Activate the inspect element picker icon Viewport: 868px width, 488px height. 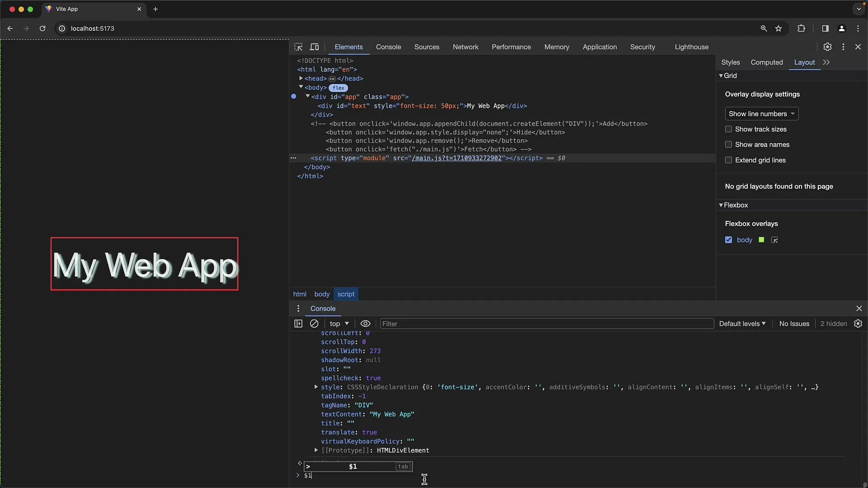click(x=298, y=47)
